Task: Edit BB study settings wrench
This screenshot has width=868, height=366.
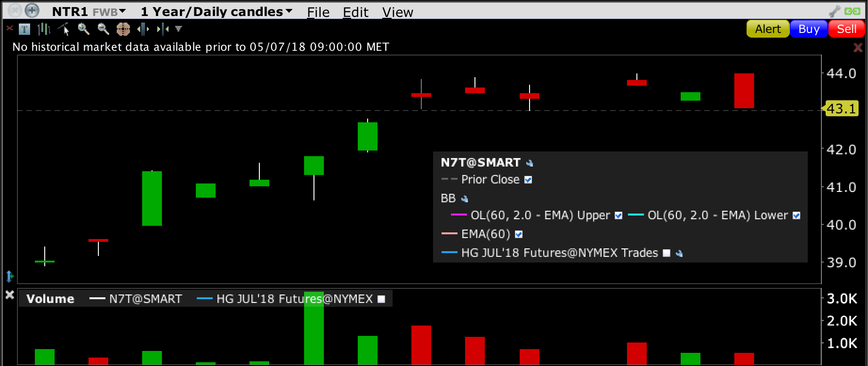Action: tap(465, 199)
